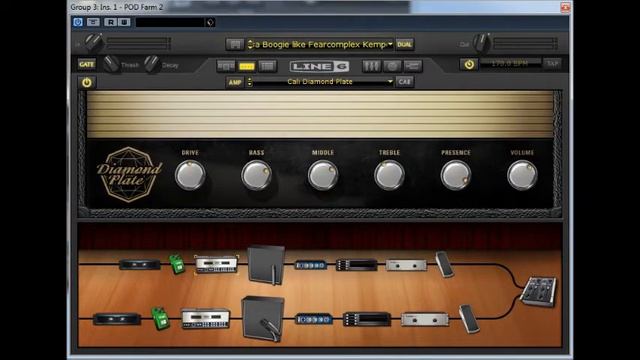
Task: Click the Line 6 logo
Action: (x=319, y=66)
